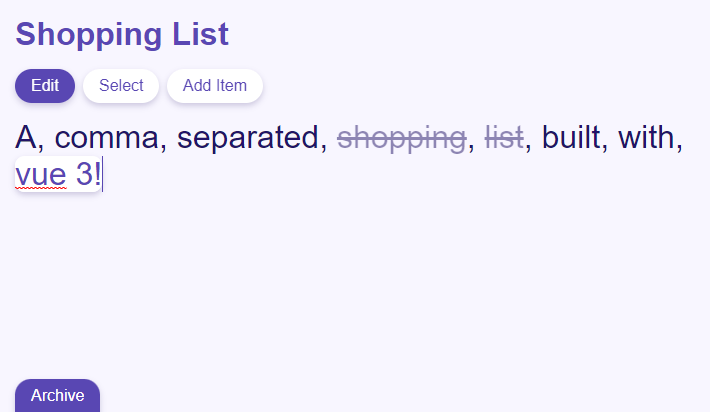This screenshot has width=710, height=412.
Task: Click the crossed-out "shopping" item
Action: click(401, 138)
